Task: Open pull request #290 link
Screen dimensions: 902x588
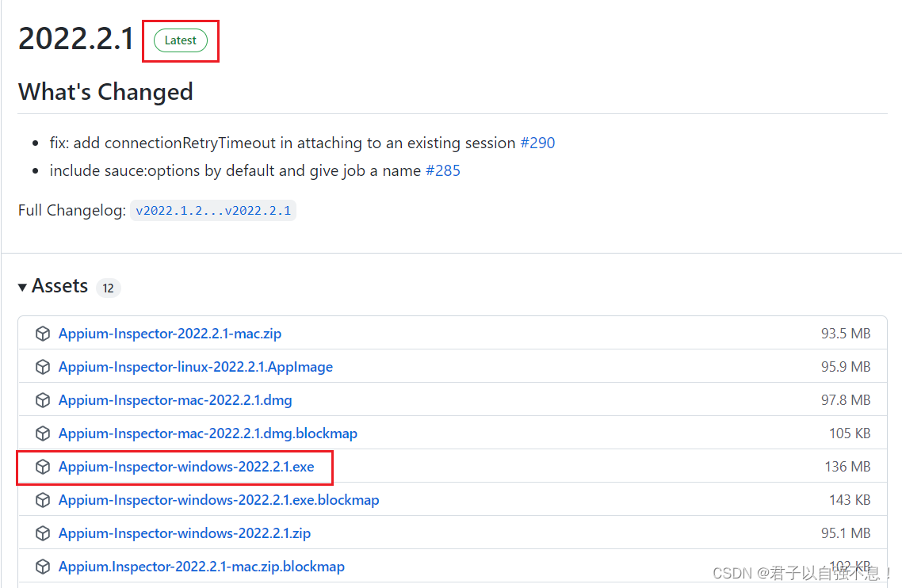Action: (x=537, y=143)
